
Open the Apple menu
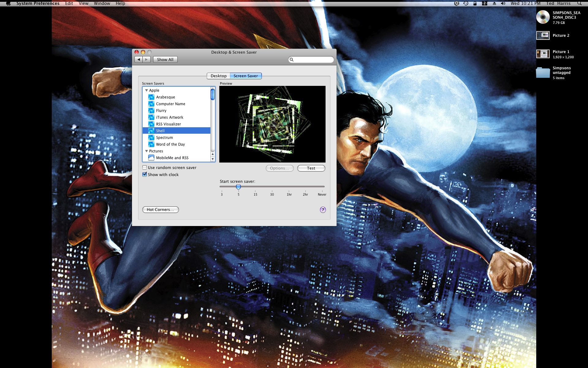tap(8, 3)
